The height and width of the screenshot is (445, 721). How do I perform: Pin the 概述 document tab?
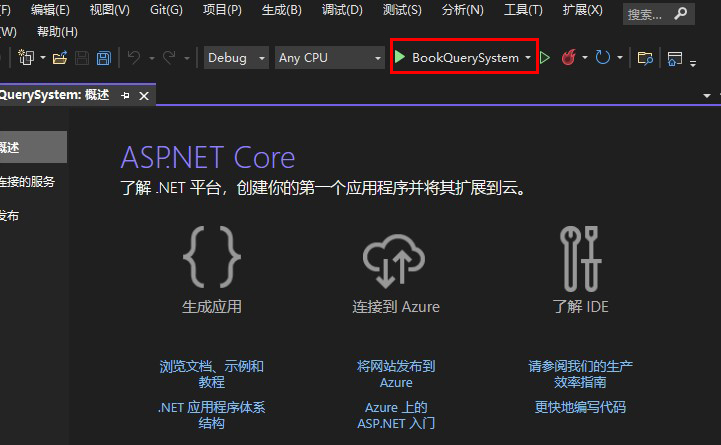(125, 96)
